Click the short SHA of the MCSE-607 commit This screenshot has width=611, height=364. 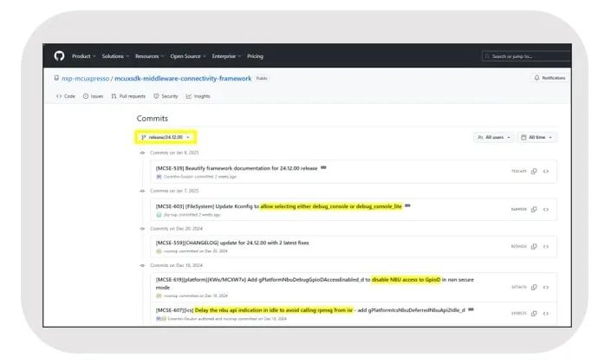click(518, 314)
